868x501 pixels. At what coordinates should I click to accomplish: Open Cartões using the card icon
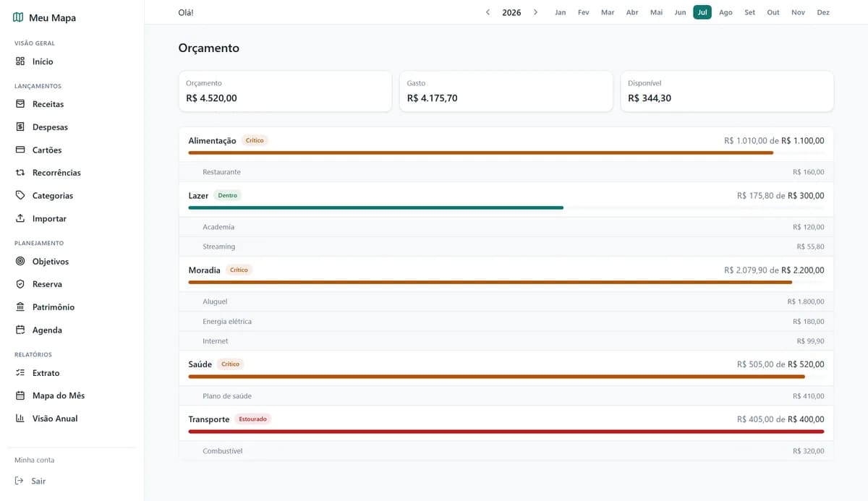[20, 150]
